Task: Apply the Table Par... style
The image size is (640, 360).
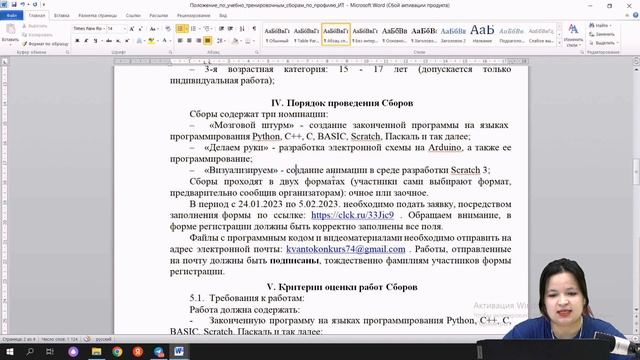Action: [307, 34]
